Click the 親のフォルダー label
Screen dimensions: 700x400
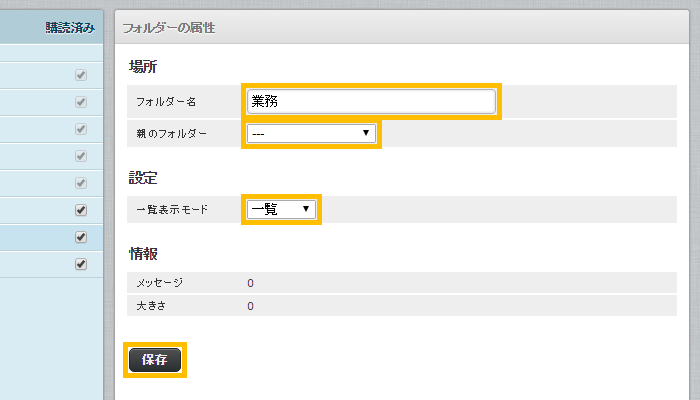pyautogui.click(x=172, y=133)
